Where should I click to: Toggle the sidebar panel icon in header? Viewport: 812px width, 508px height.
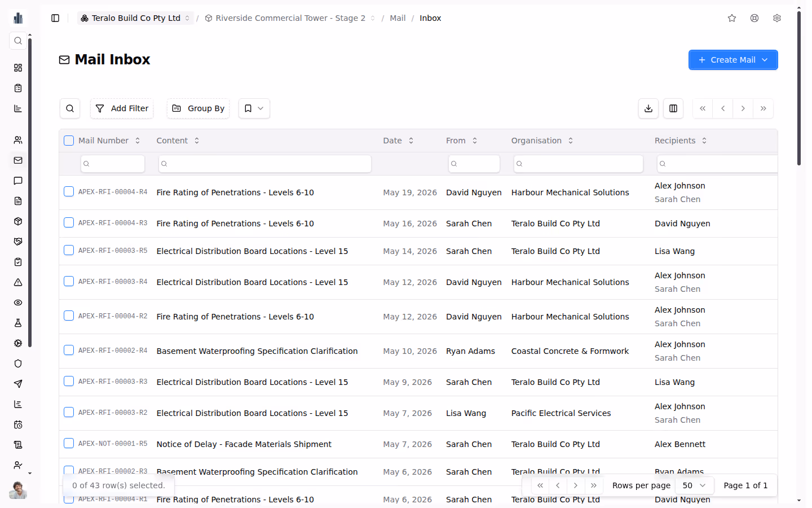[55, 18]
